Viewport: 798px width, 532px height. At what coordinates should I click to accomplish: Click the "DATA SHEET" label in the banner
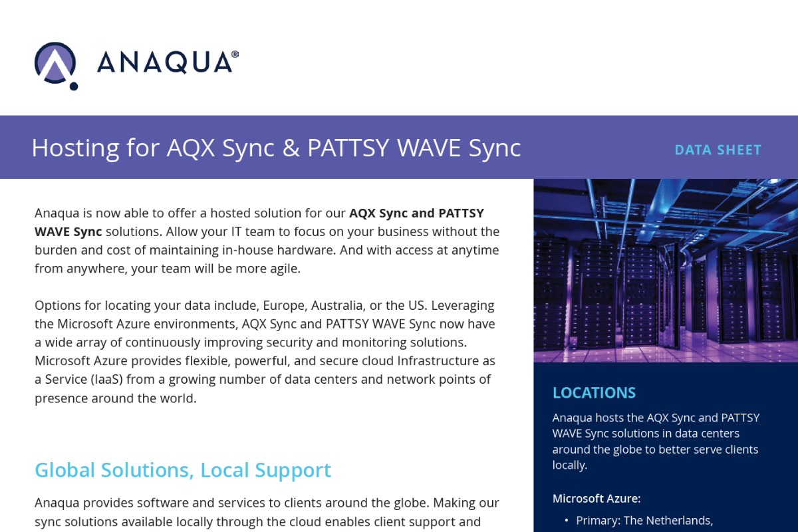(718, 150)
